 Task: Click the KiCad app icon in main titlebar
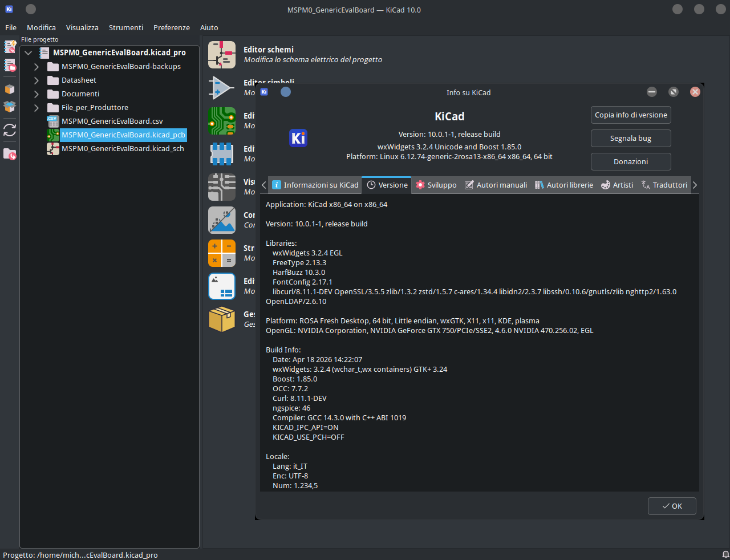[9, 9]
